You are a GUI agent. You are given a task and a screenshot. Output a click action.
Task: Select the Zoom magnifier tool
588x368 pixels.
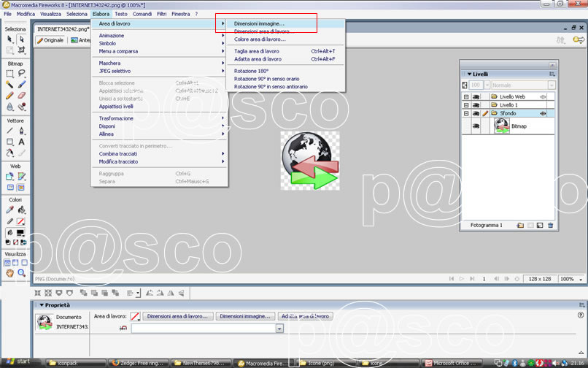click(21, 273)
